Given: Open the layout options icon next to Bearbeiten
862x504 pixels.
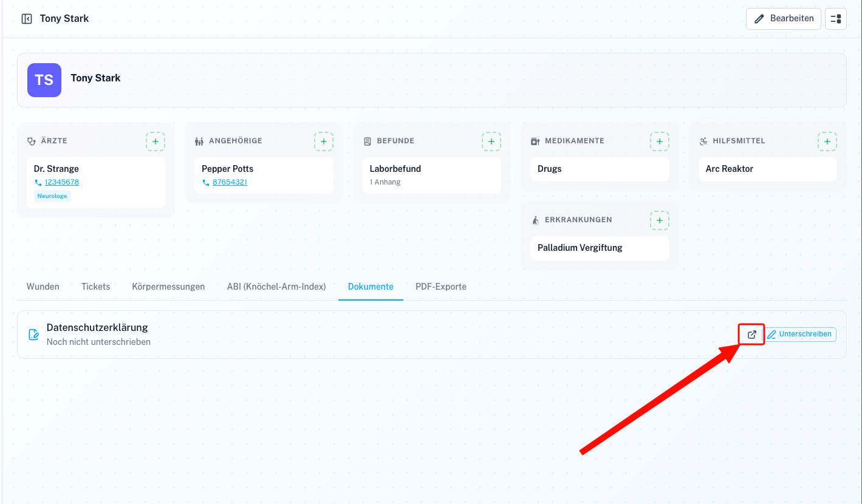Looking at the screenshot, I should coord(836,19).
